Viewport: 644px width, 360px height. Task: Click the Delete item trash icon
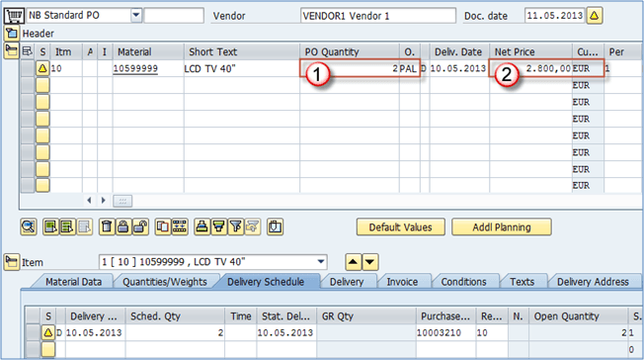[x=107, y=226]
